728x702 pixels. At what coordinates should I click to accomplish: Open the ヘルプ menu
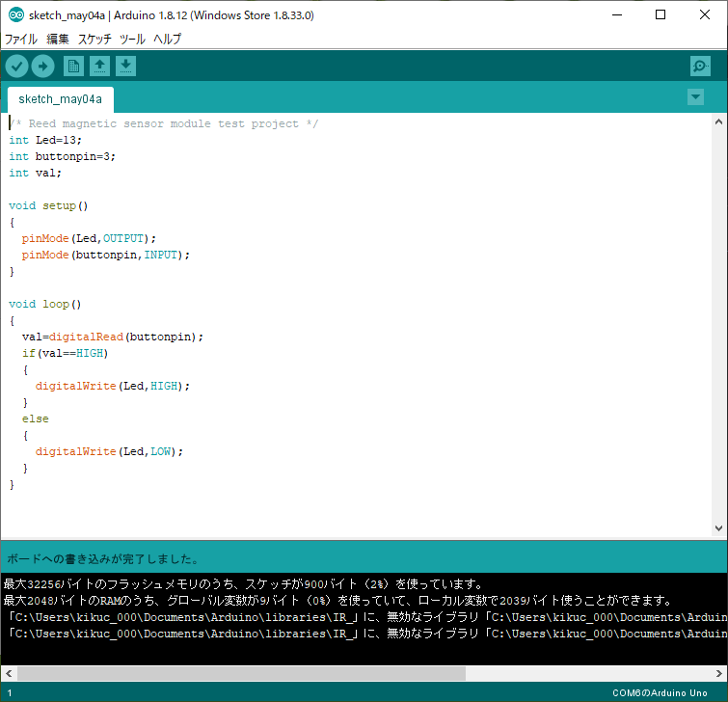[167, 40]
